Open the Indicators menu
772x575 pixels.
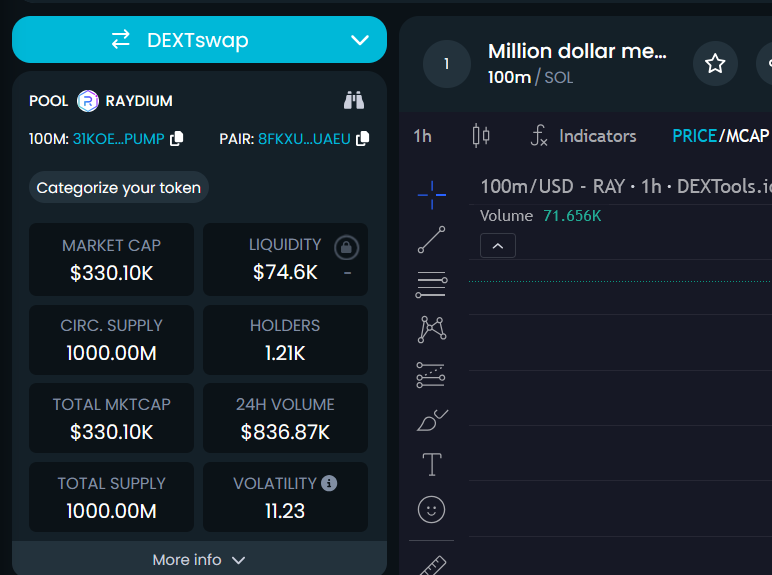pyautogui.click(x=583, y=135)
